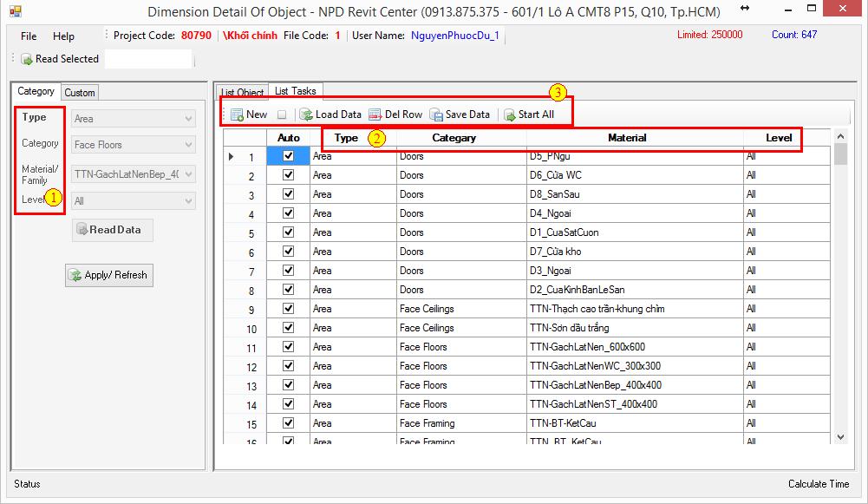Click the Auto column header
Viewport: 868px width, 504px height.
point(289,138)
